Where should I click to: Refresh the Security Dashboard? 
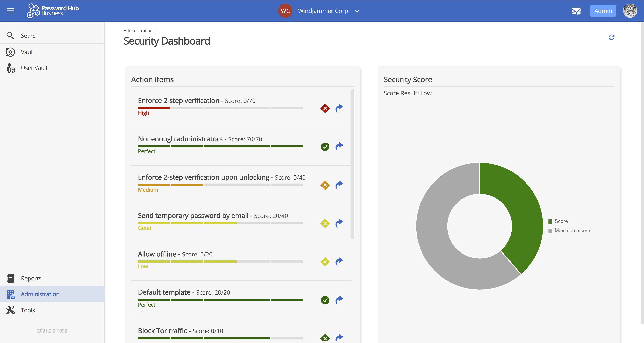tap(612, 37)
